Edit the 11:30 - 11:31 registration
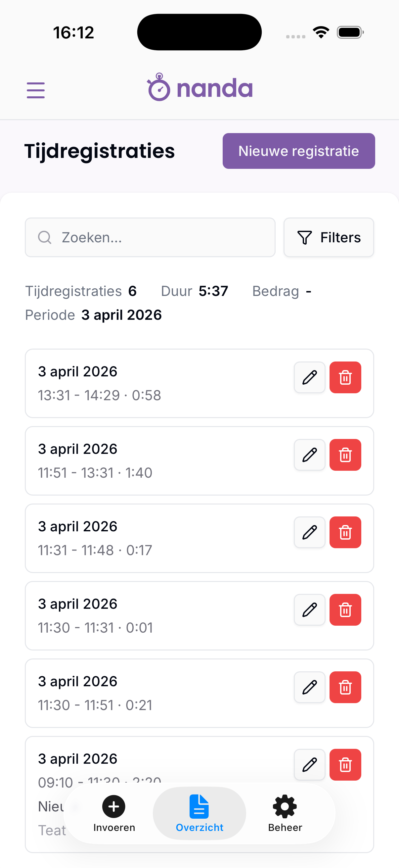This screenshot has height=868, width=399. tap(309, 610)
